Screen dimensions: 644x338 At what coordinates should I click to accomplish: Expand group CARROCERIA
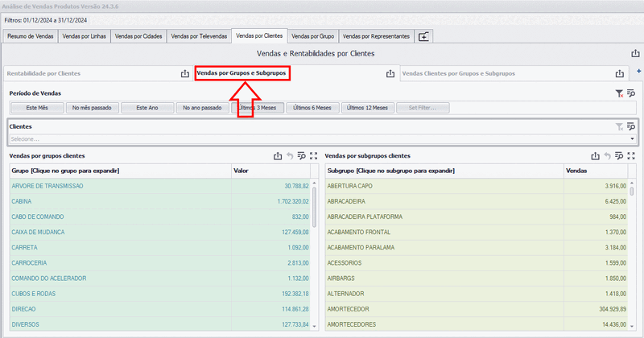tap(29, 263)
